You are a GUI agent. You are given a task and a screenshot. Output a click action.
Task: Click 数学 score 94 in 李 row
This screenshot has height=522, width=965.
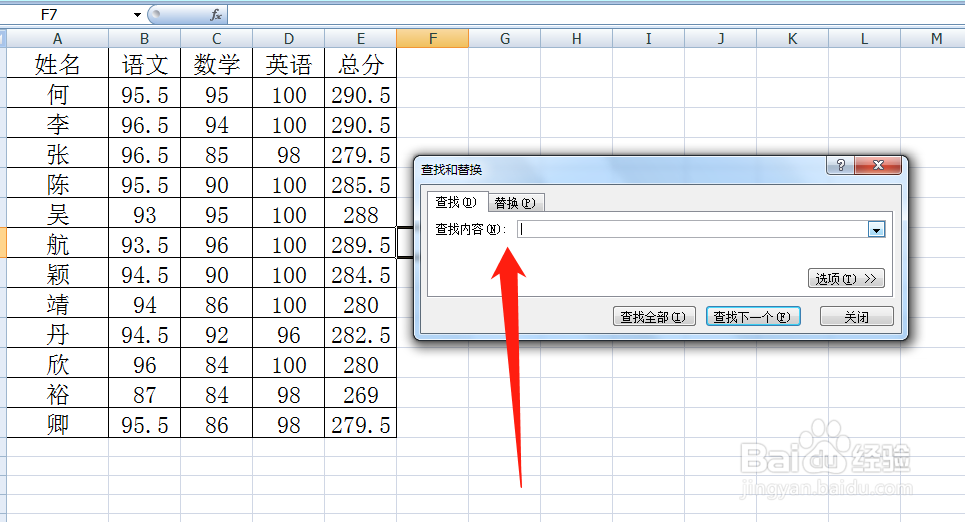pyautogui.click(x=217, y=123)
